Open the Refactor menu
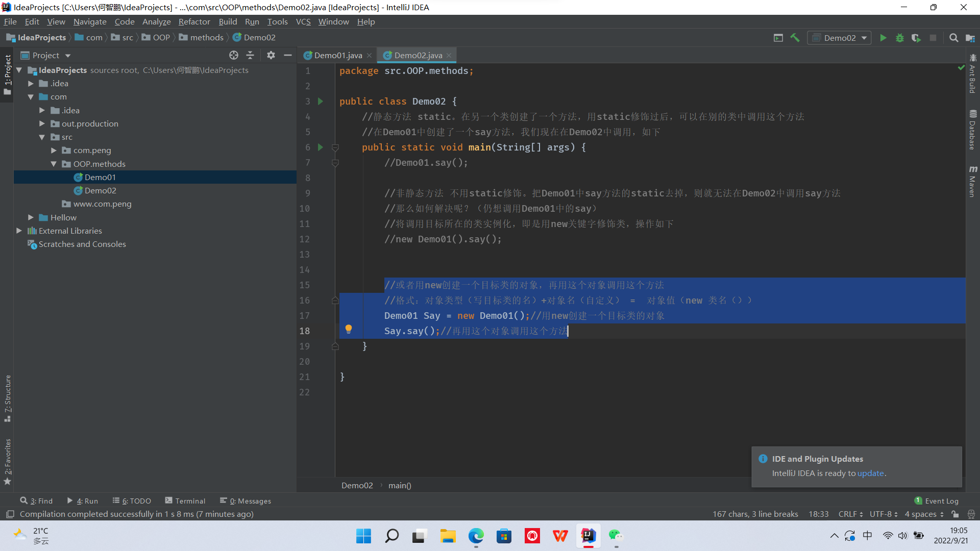The height and width of the screenshot is (551, 980). [x=194, y=21]
